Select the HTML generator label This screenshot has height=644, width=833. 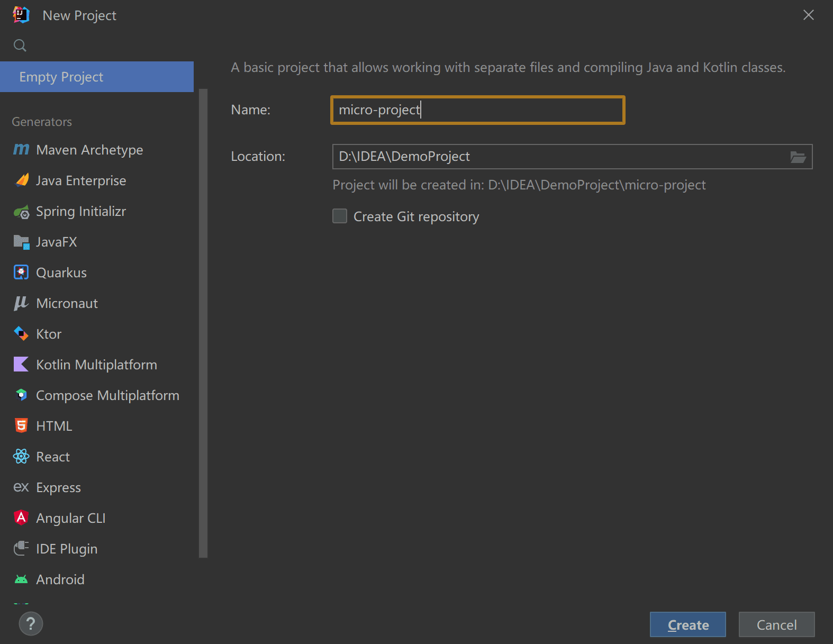click(54, 427)
